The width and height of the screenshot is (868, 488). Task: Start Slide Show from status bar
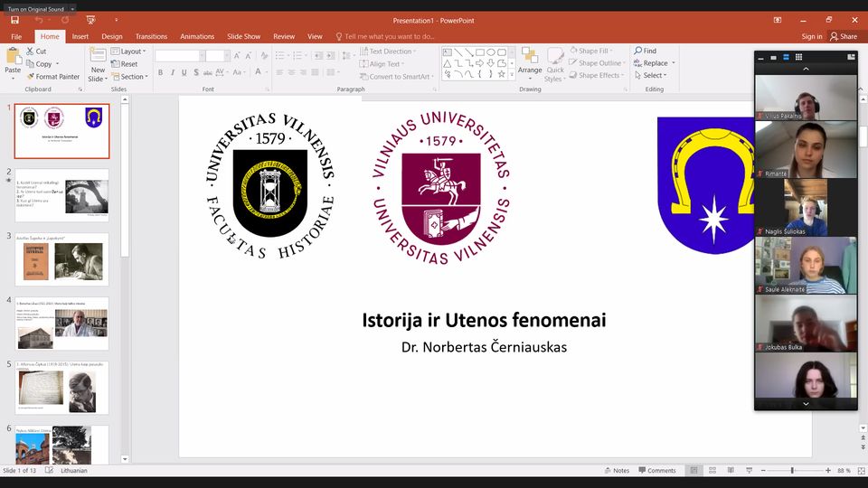pyautogui.click(x=749, y=470)
